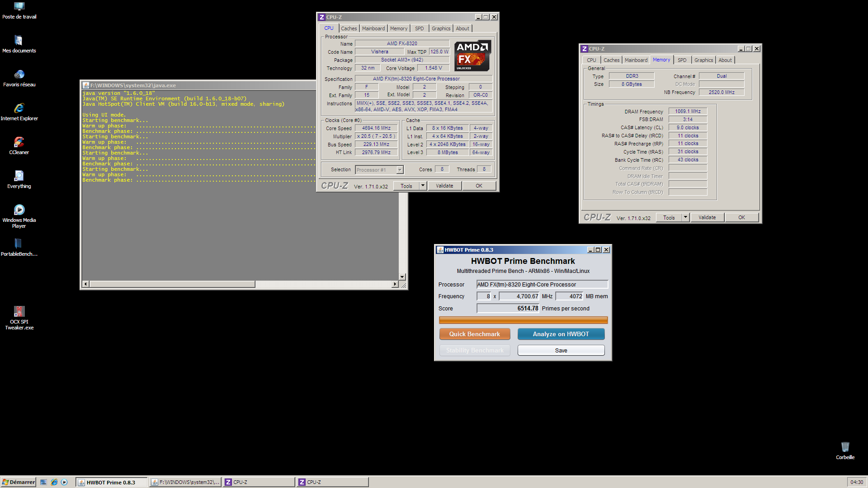Open Everything desktop icon
The width and height of the screenshot is (868, 488).
pyautogui.click(x=19, y=180)
